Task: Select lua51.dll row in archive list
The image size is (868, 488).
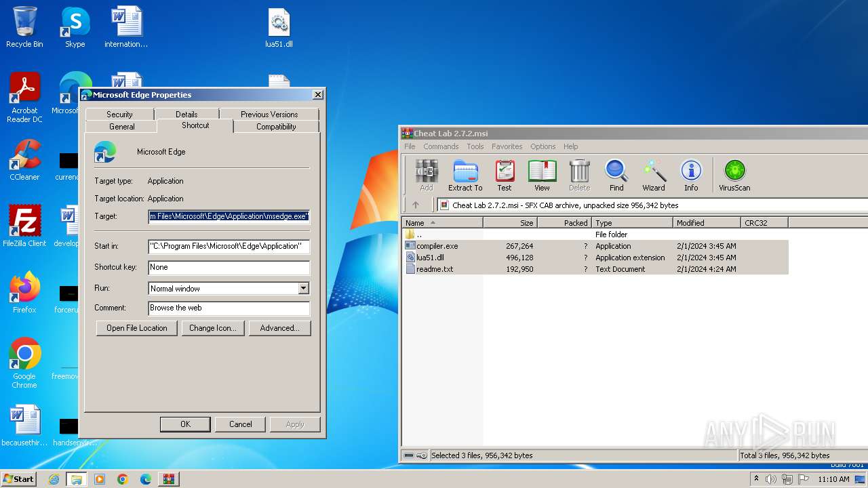Action: pos(596,258)
